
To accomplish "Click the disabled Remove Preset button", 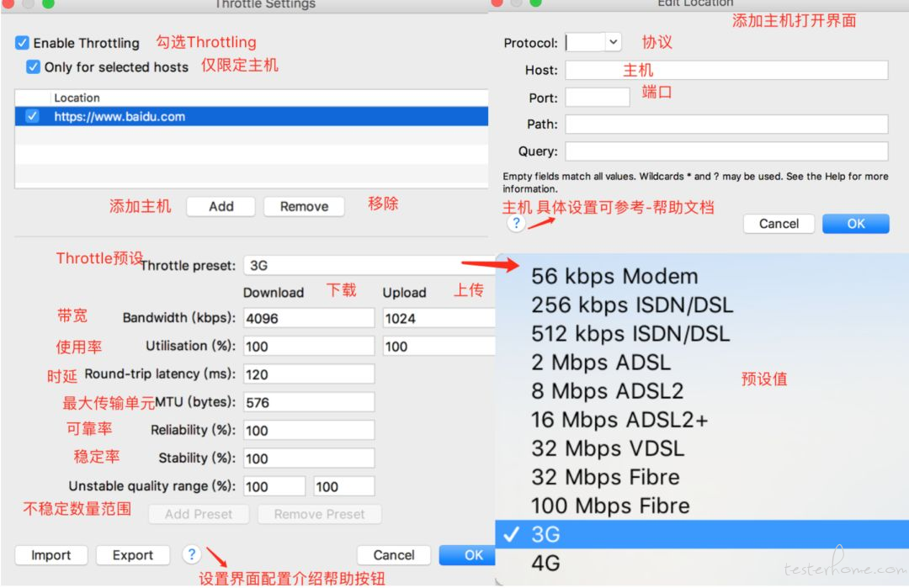I will coord(320,515).
